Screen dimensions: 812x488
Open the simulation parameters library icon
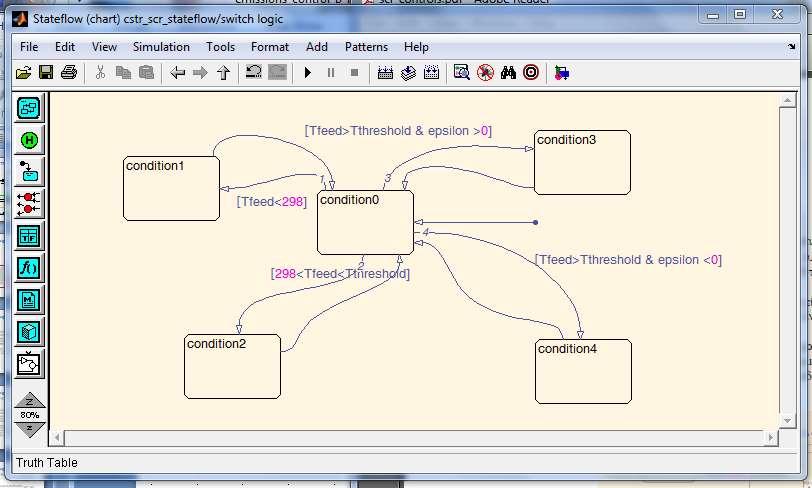click(385, 73)
